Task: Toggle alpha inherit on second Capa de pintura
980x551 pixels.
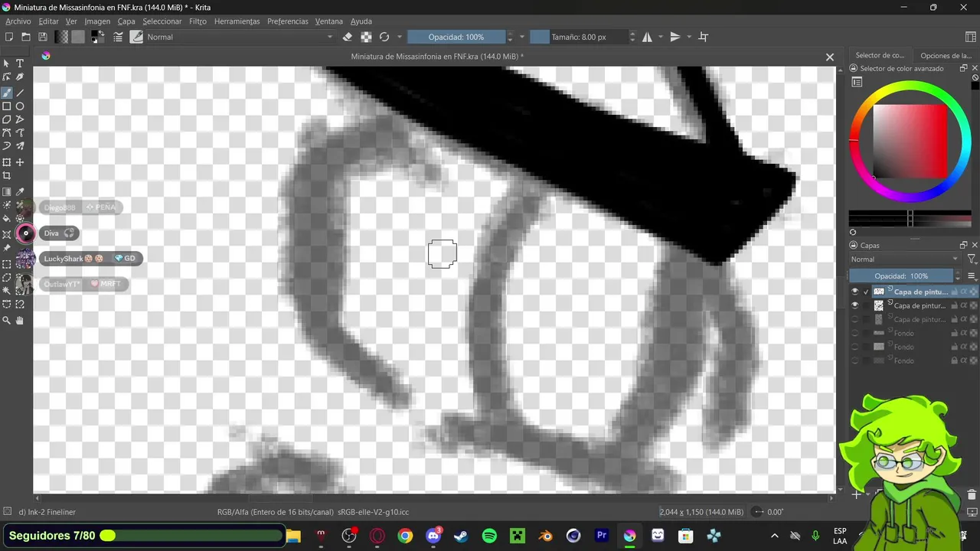Action: (x=964, y=305)
